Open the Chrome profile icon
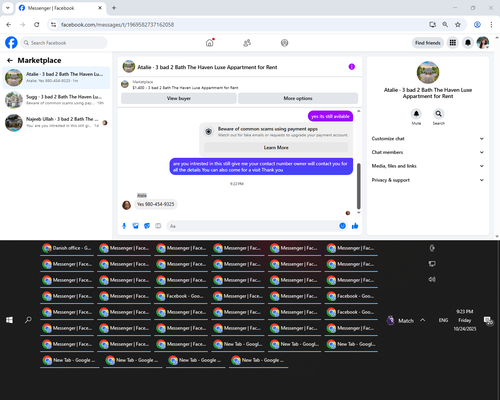500x400 pixels. click(477, 24)
